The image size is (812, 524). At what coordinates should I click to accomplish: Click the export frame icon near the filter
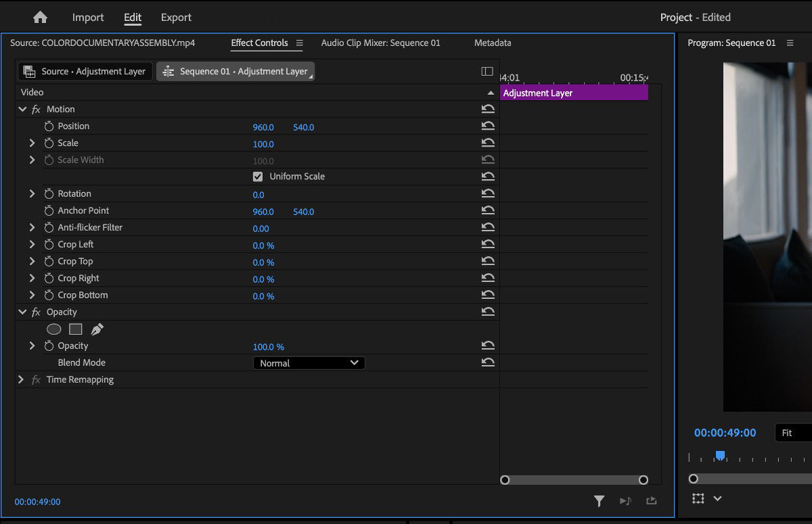651,501
